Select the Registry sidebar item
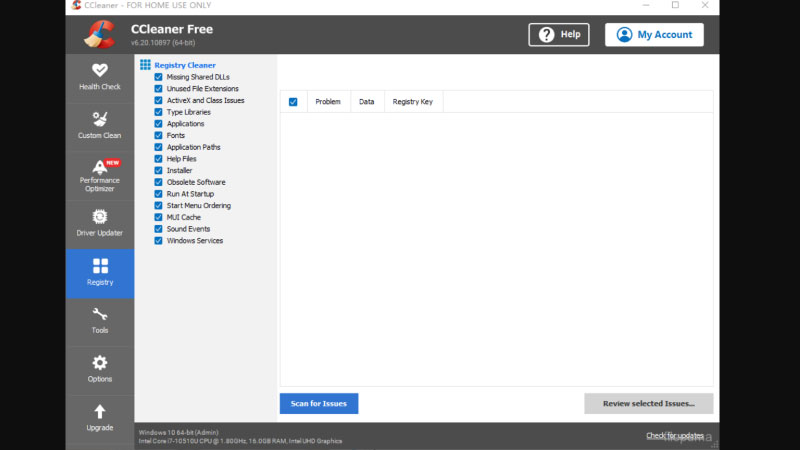 pyautogui.click(x=99, y=273)
